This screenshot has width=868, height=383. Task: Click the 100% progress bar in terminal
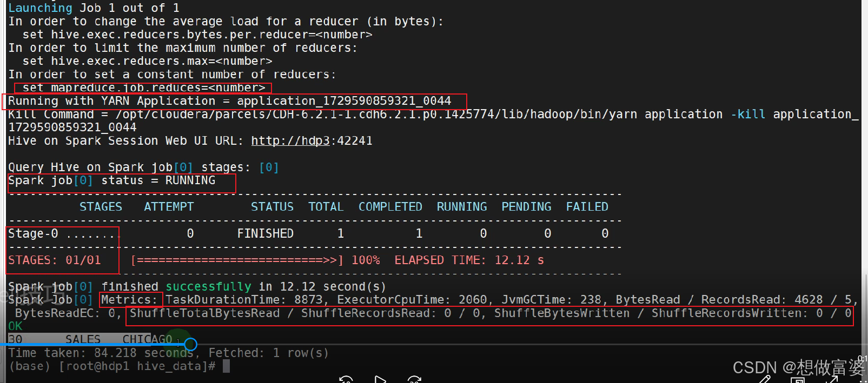click(x=237, y=260)
